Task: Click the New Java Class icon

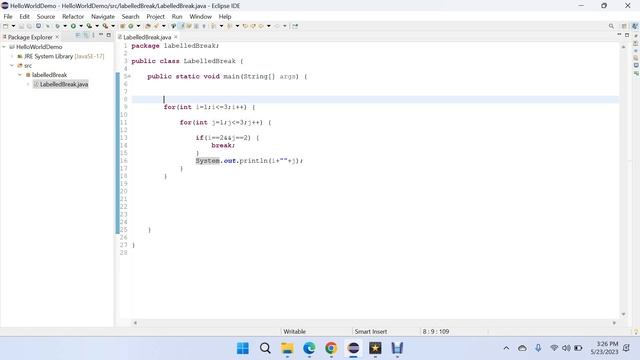Action: (x=131, y=26)
